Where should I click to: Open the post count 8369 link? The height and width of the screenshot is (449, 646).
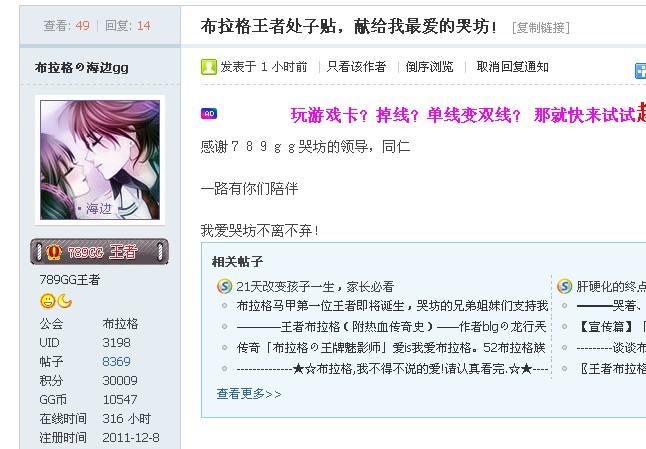tap(116, 361)
